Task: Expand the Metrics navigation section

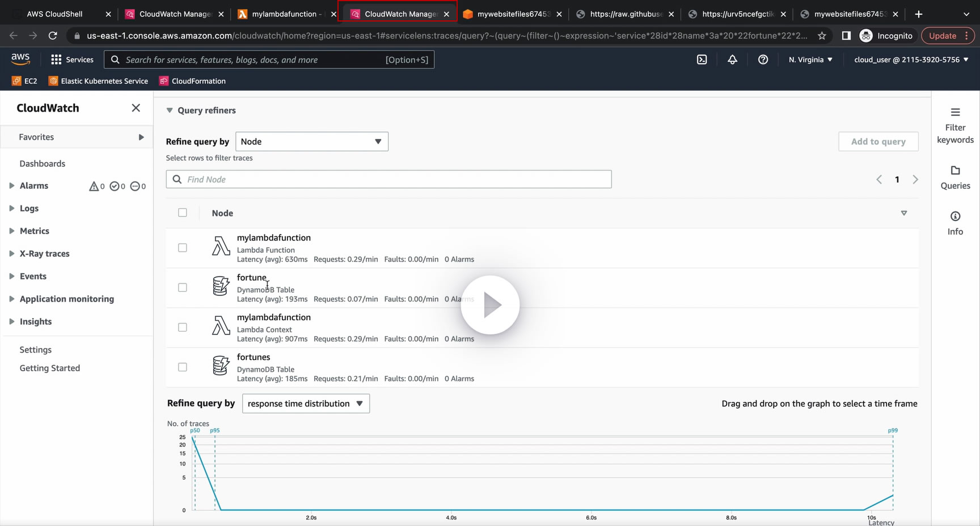Action: tap(11, 231)
